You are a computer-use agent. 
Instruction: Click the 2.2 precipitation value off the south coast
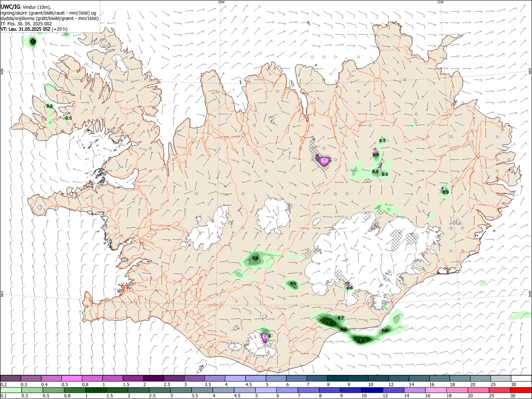point(361,340)
